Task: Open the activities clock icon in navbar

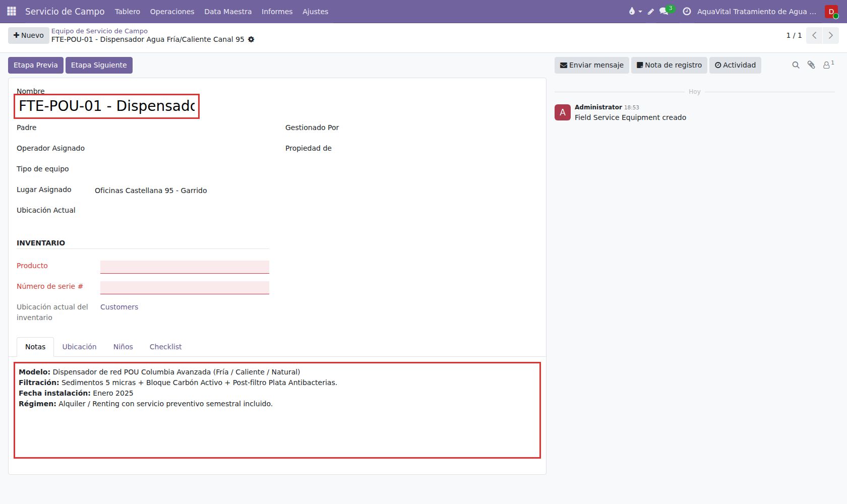Action: click(687, 11)
